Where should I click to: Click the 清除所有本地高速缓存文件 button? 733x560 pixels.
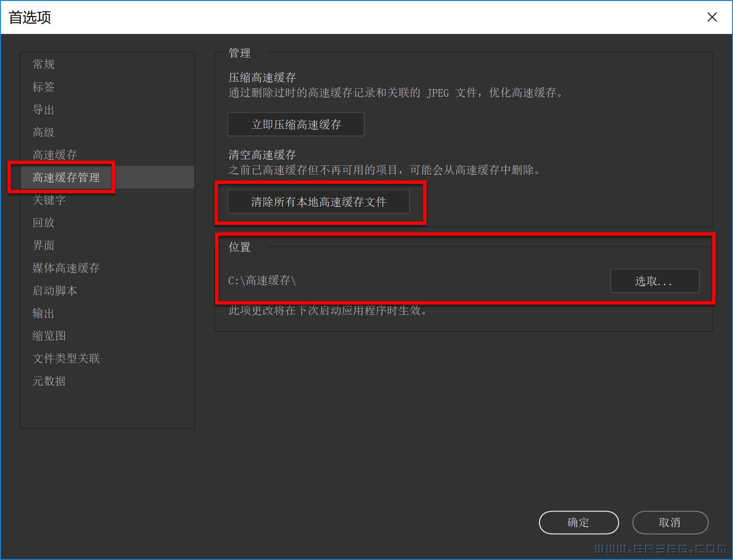click(319, 202)
